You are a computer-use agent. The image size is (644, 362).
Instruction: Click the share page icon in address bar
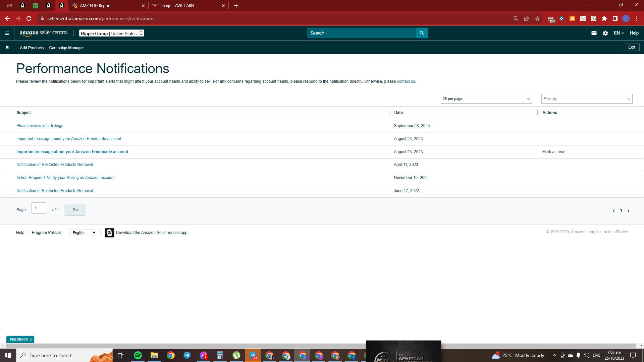click(527, 18)
